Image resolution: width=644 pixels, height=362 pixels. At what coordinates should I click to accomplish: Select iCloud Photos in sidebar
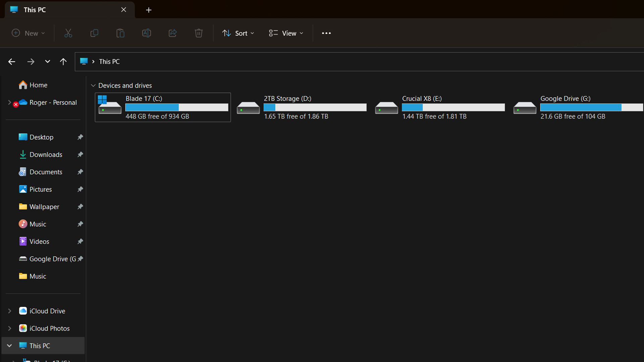tap(49, 328)
